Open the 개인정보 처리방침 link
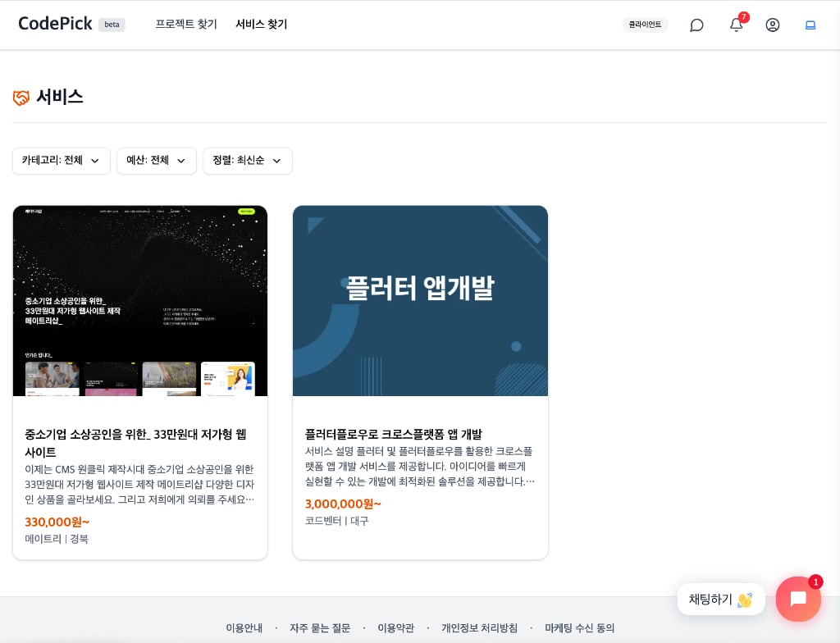This screenshot has width=840, height=643. [x=479, y=628]
